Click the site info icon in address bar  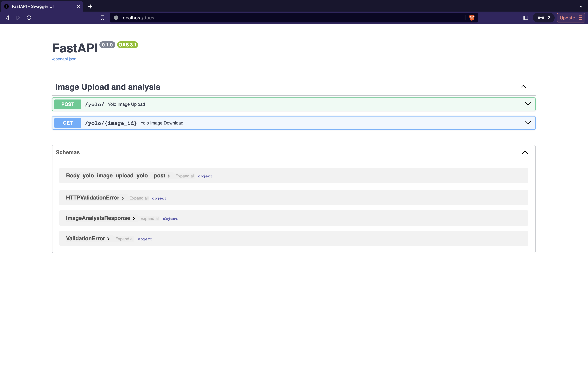pyautogui.click(x=116, y=18)
